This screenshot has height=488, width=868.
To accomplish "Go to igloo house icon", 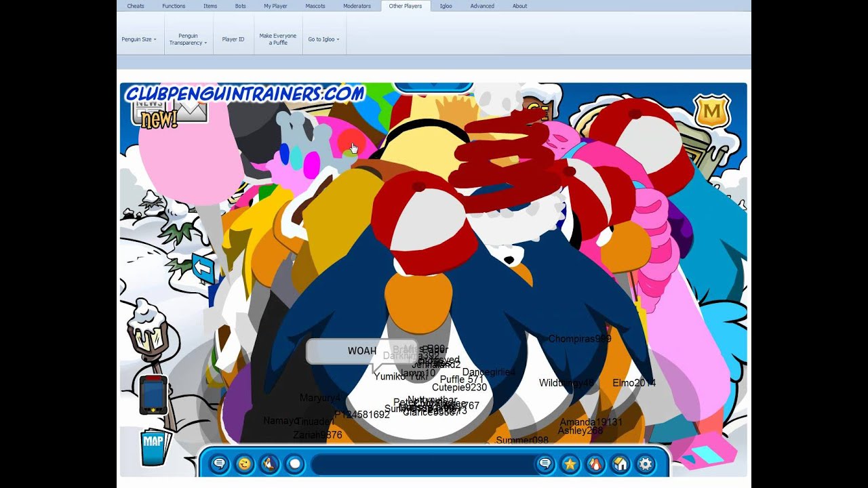I will coord(620,464).
